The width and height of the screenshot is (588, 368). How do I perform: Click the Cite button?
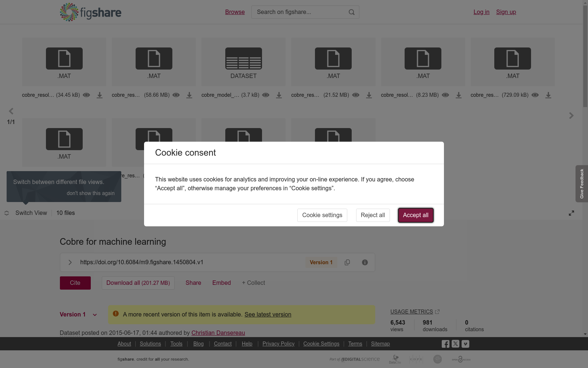(x=75, y=283)
